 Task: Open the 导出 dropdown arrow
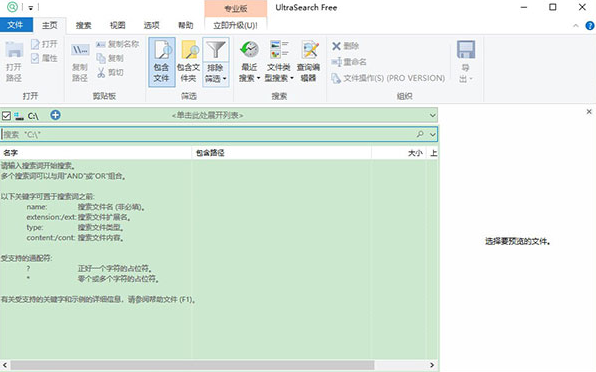[471, 79]
